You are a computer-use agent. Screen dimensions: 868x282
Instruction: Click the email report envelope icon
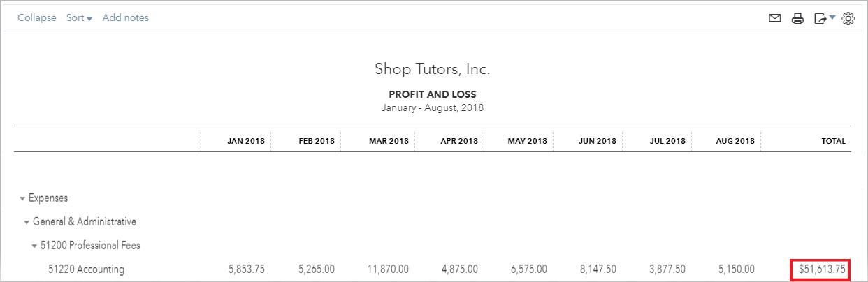point(774,19)
